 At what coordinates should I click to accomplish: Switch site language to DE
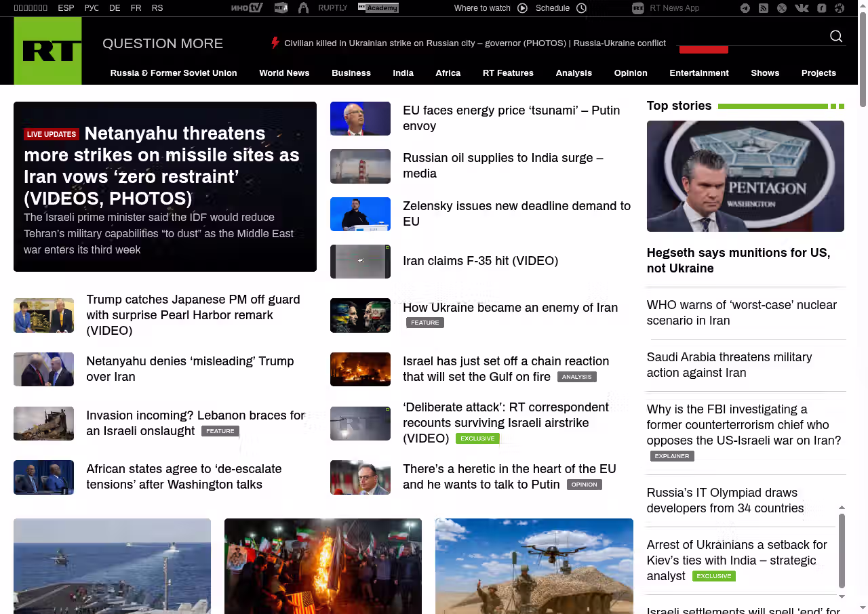[115, 8]
